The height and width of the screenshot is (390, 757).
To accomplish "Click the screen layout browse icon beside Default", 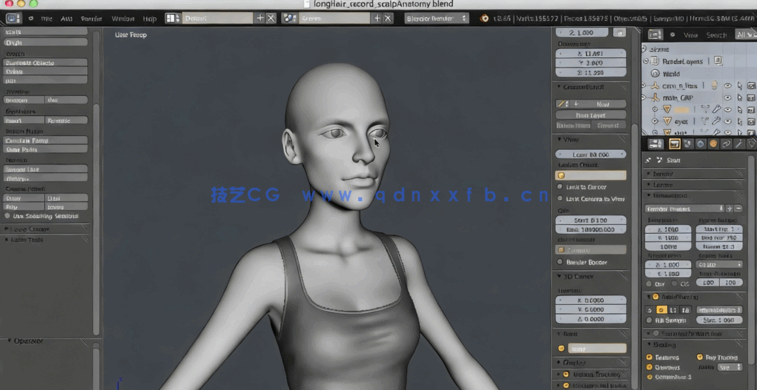I will point(172,18).
